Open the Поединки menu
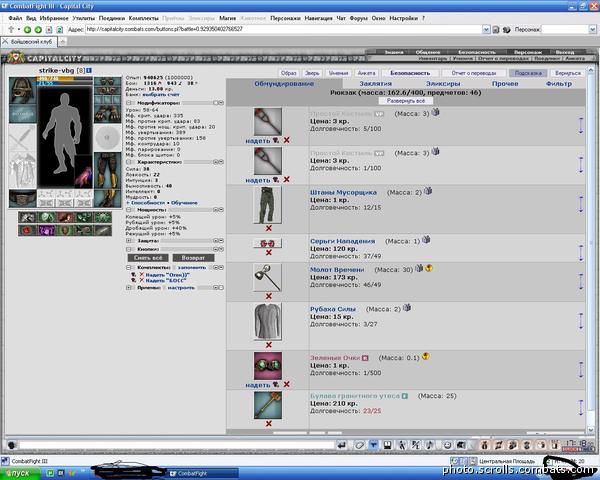This screenshot has width=600, height=480. point(112,18)
